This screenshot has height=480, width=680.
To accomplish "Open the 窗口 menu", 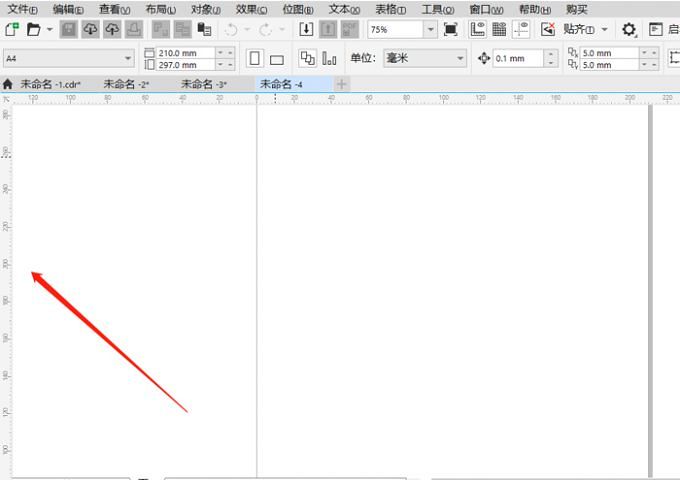I will [x=486, y=9].
